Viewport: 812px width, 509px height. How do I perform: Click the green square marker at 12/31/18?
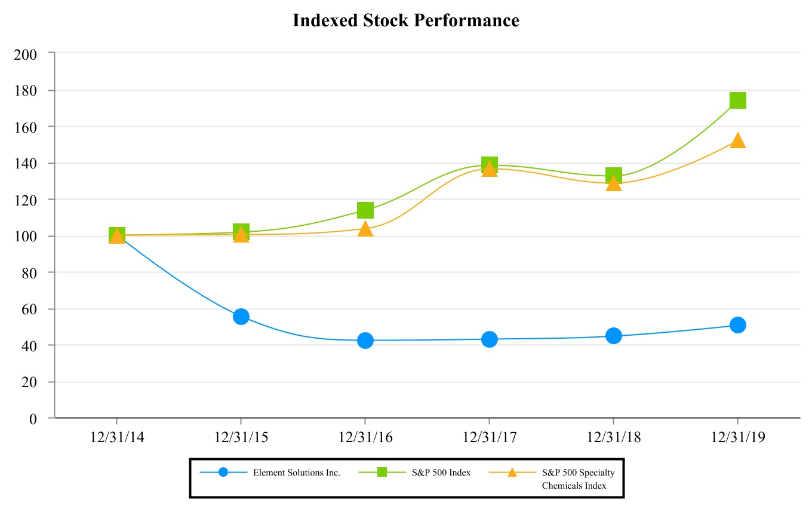tap(613, 175)
